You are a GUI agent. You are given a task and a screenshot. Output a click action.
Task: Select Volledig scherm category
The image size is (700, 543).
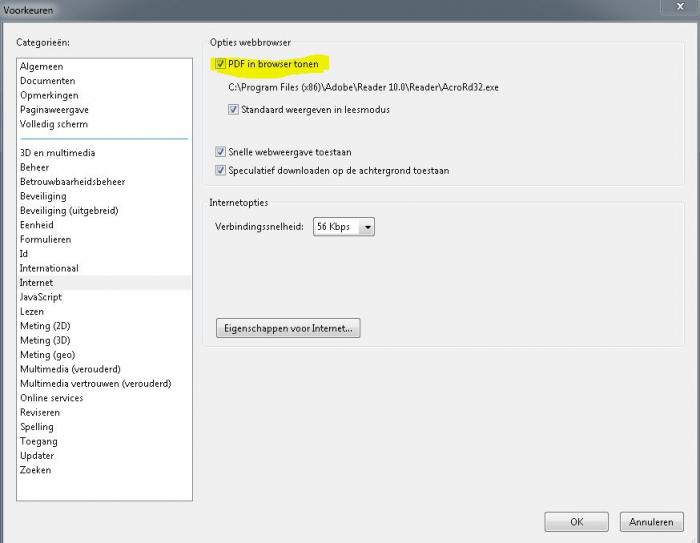coord(54,124)
